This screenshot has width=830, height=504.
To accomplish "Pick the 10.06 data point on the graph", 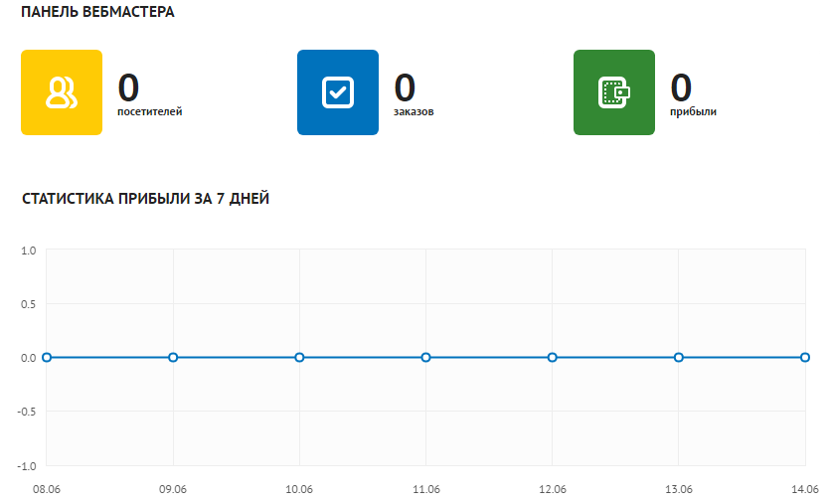I will click(x=299, y=357).
